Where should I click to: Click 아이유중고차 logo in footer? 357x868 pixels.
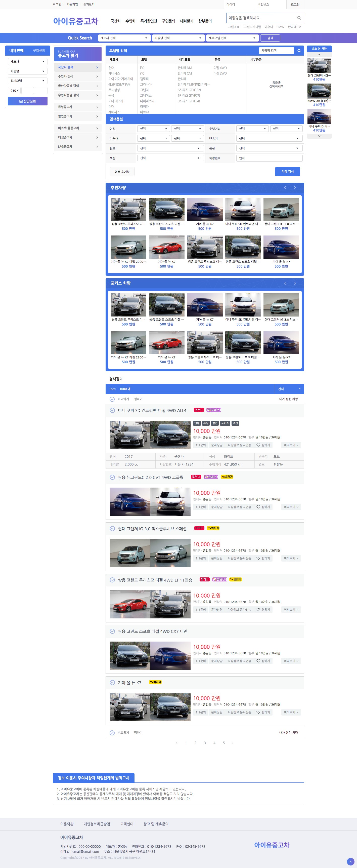pyautogui.click(x=272, y=845)
